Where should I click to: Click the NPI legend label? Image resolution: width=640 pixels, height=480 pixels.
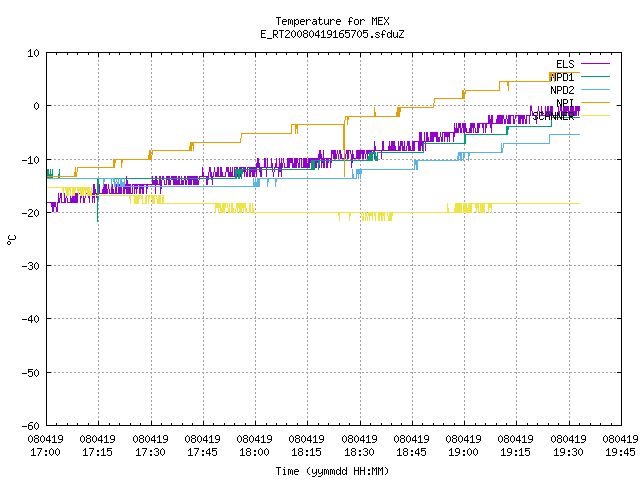coord(565,103)
